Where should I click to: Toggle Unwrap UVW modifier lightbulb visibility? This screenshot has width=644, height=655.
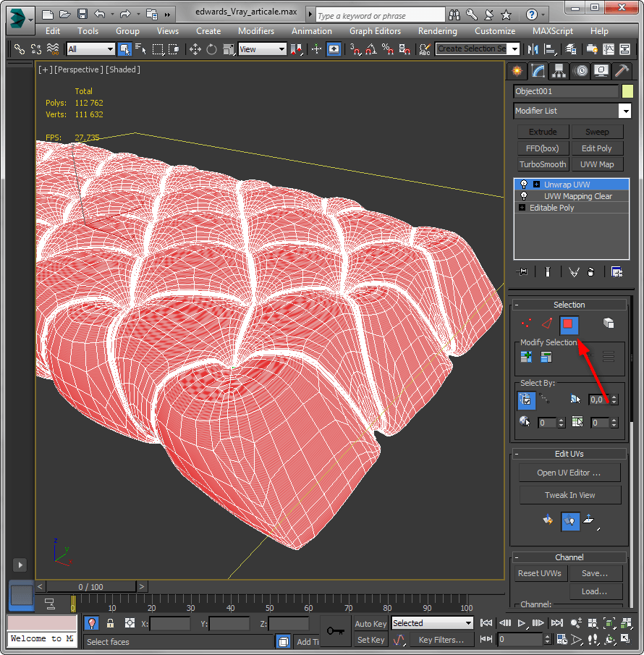coord(523,185)
